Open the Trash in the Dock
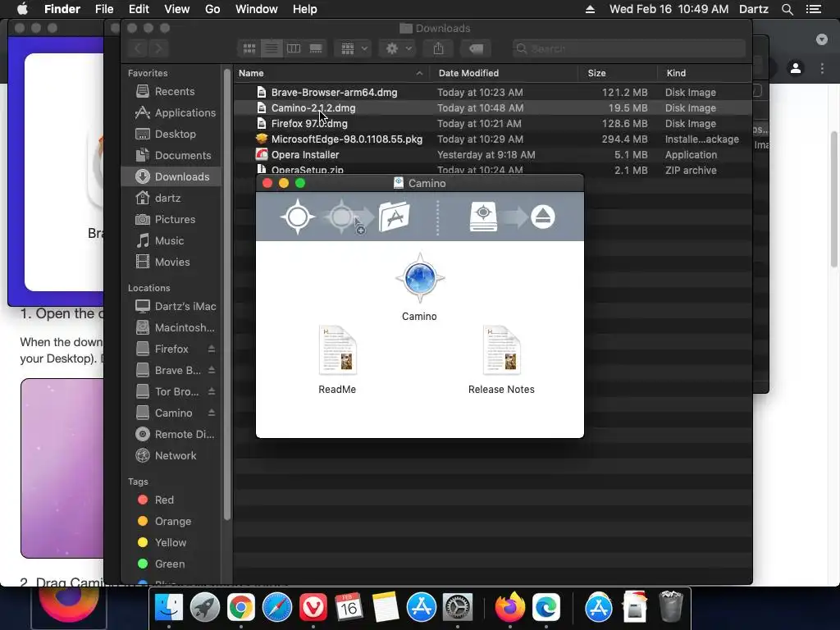Viewport: 840px width, 630px height. [x=671, y=606]
